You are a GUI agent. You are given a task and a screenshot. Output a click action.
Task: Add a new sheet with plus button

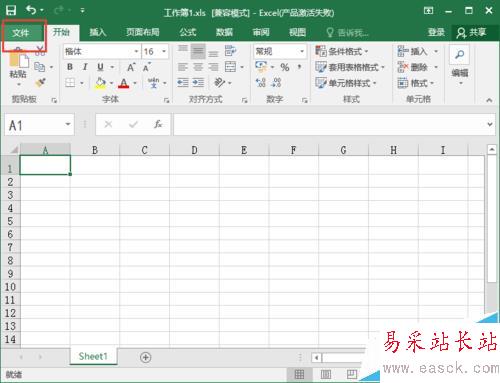[x=145, y=357]
